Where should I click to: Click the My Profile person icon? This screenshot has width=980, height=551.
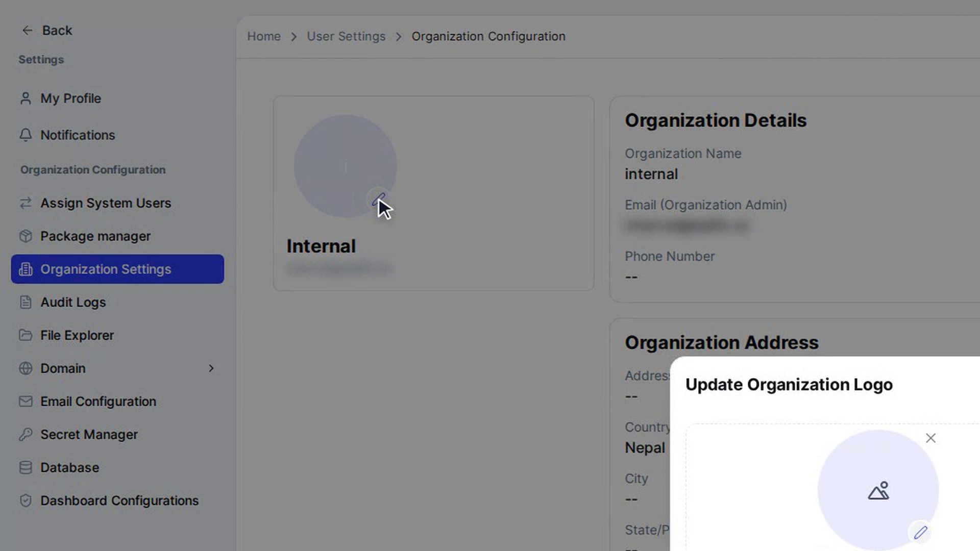point(26,98)
